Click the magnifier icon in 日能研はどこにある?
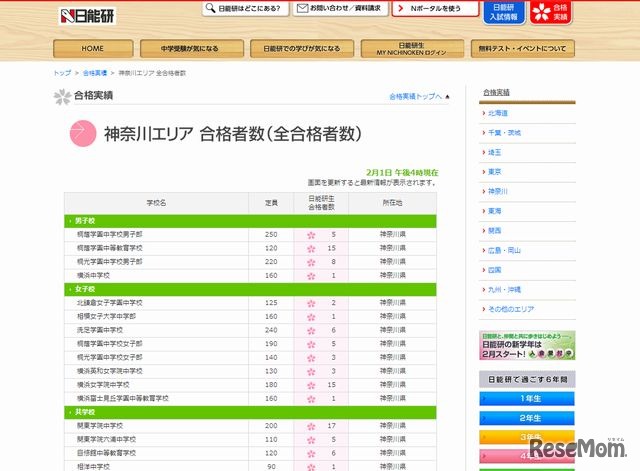Viewport: 640px width, 471px height. 210,8
